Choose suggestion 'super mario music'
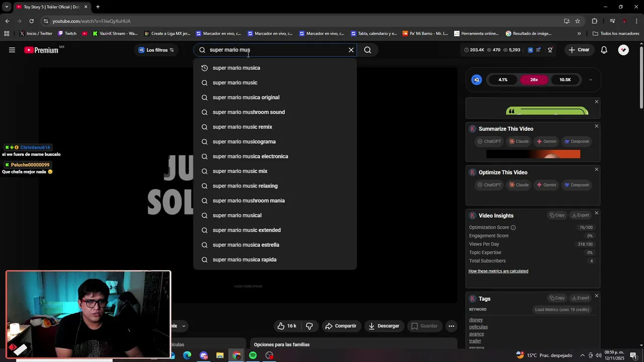 click(x=275, y=82)
